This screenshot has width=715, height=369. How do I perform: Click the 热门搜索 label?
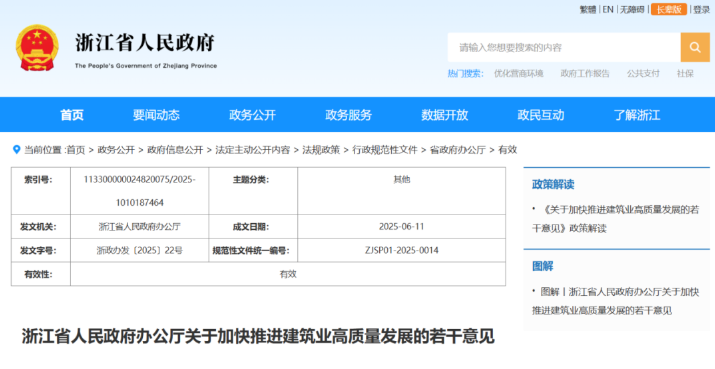465,73
